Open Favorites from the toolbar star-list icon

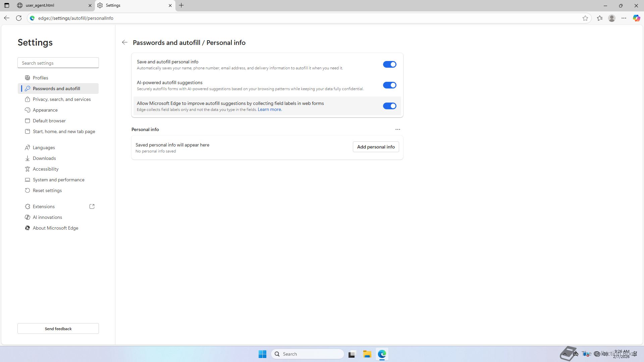click(600, 18)
